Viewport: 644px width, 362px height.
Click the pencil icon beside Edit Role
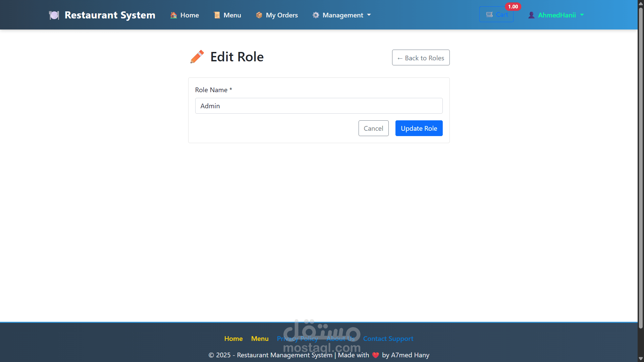pyautogui.click(x=197, y=57)
